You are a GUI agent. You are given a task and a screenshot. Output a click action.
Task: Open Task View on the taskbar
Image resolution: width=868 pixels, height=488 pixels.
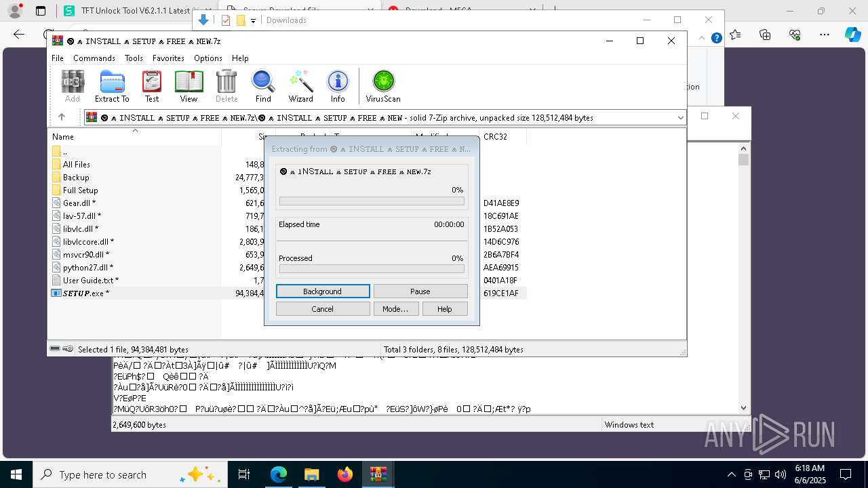click(244, 474)
